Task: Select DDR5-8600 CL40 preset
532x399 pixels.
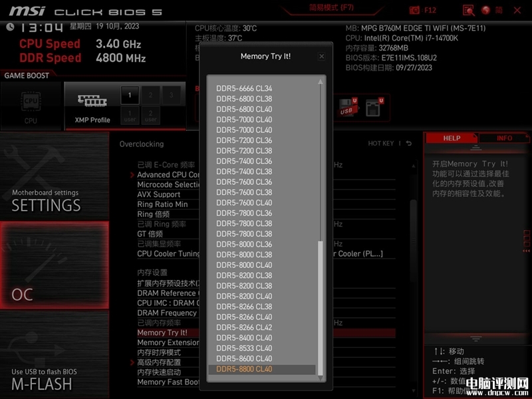Action: (244, 358)
